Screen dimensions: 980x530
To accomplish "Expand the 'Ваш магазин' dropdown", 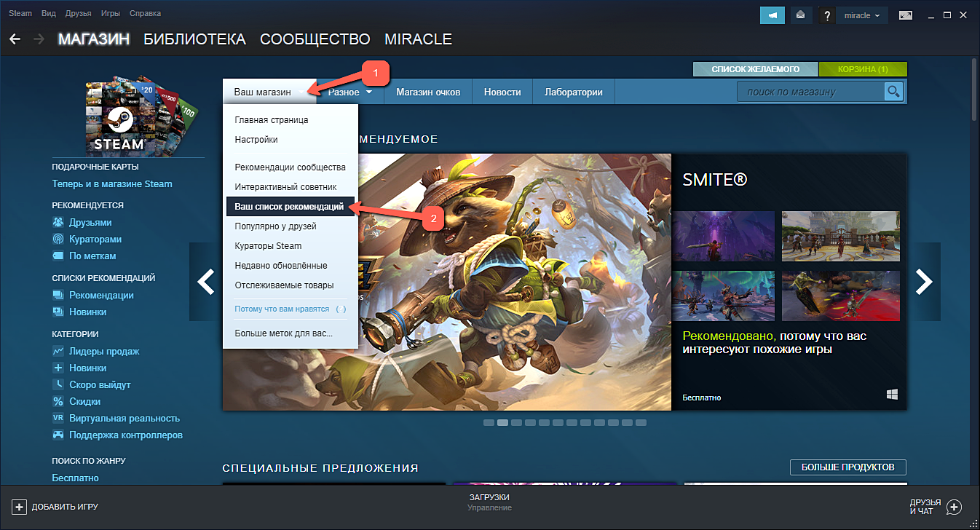I will tap(269, 92).
